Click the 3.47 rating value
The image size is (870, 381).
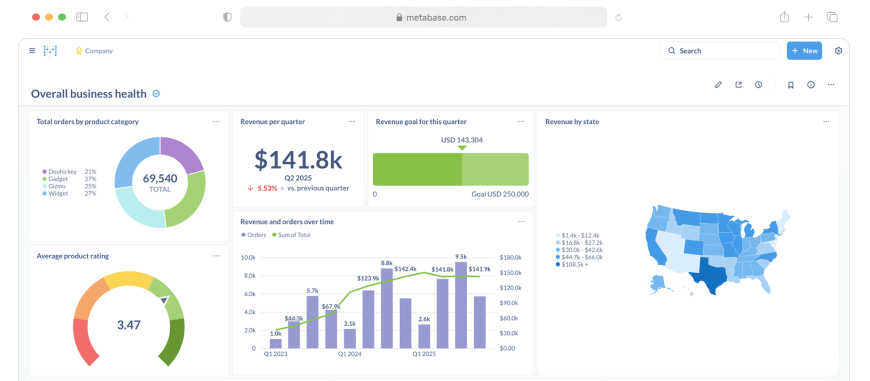[129, 324]
